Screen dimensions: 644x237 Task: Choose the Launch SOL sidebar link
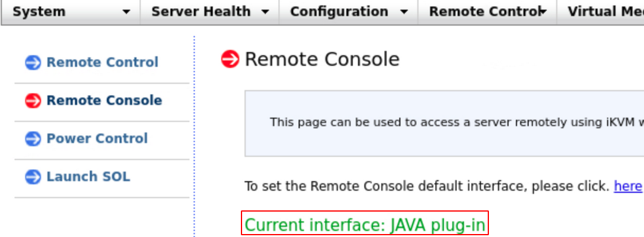coord(88,177)
